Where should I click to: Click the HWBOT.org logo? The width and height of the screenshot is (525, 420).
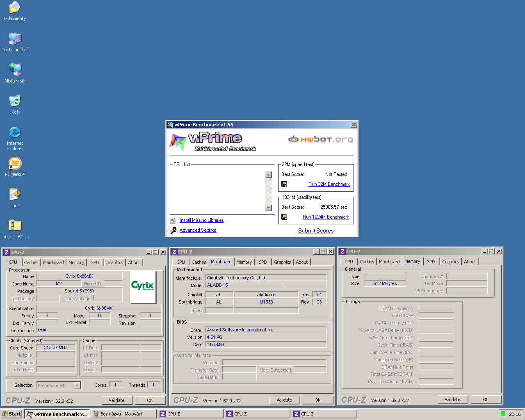(320, 139)
